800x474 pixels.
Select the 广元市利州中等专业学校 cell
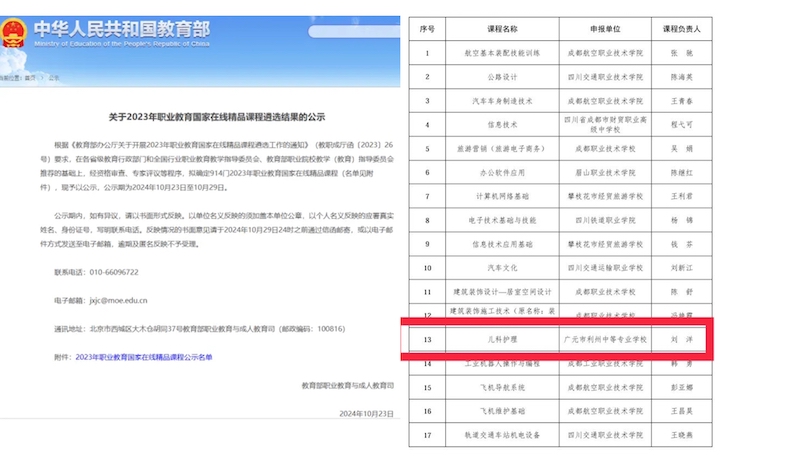pyautogui.click(x=604, y=339)
